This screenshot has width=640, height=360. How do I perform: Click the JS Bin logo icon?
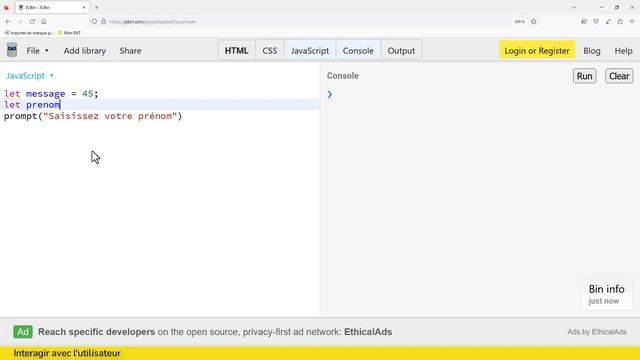(12, 50)
